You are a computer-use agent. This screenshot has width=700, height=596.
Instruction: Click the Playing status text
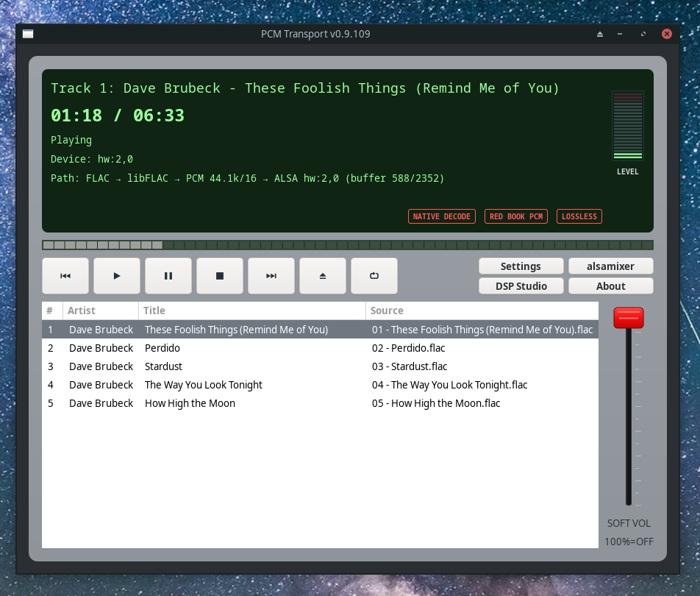[71, 141]
